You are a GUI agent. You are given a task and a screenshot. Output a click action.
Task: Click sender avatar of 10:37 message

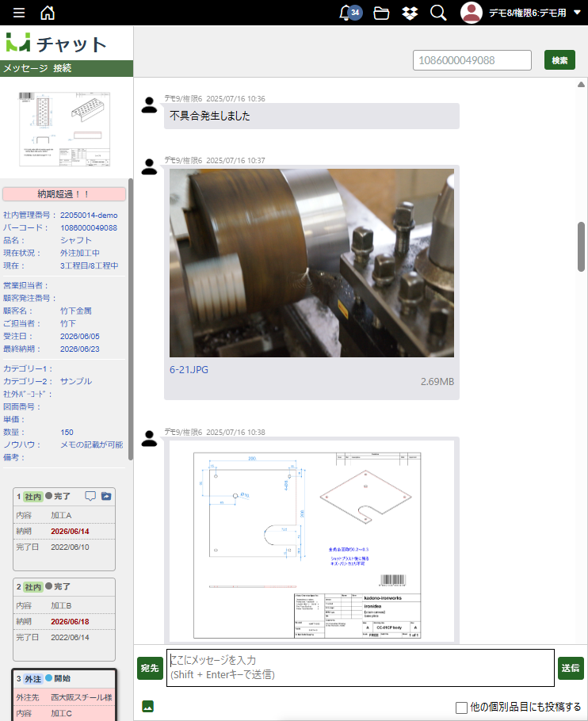coord(149,166)
